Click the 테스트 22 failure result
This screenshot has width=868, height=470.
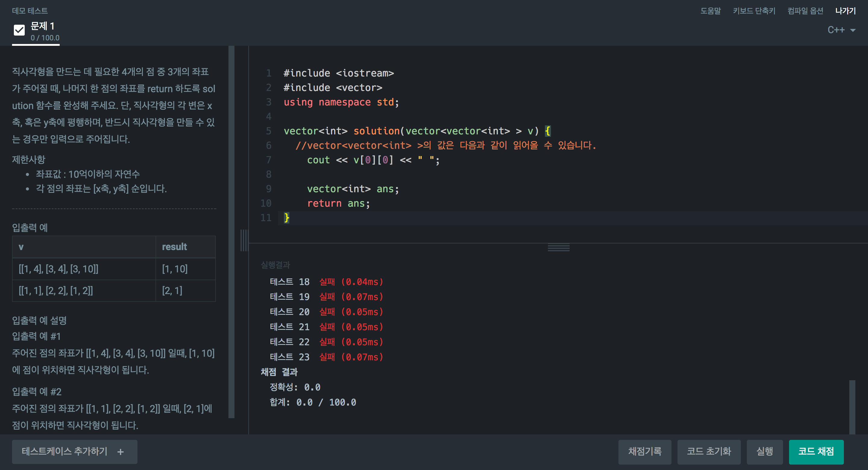tap(326, 342)
